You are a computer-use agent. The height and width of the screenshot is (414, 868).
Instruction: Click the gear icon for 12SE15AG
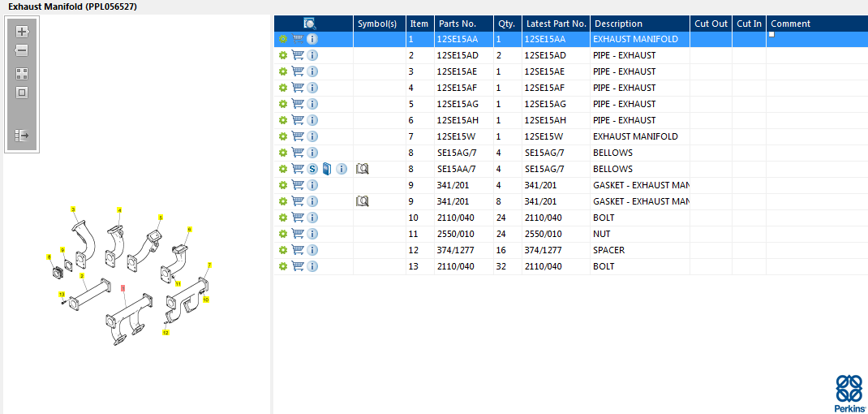click(283, 104)
